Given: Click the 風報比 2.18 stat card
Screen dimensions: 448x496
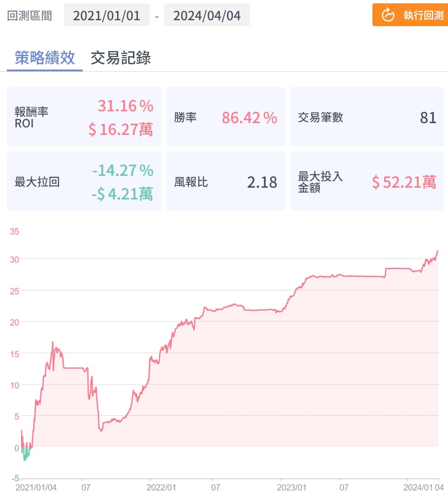Looking at the screenshot, I should click(x=225, y=181).
